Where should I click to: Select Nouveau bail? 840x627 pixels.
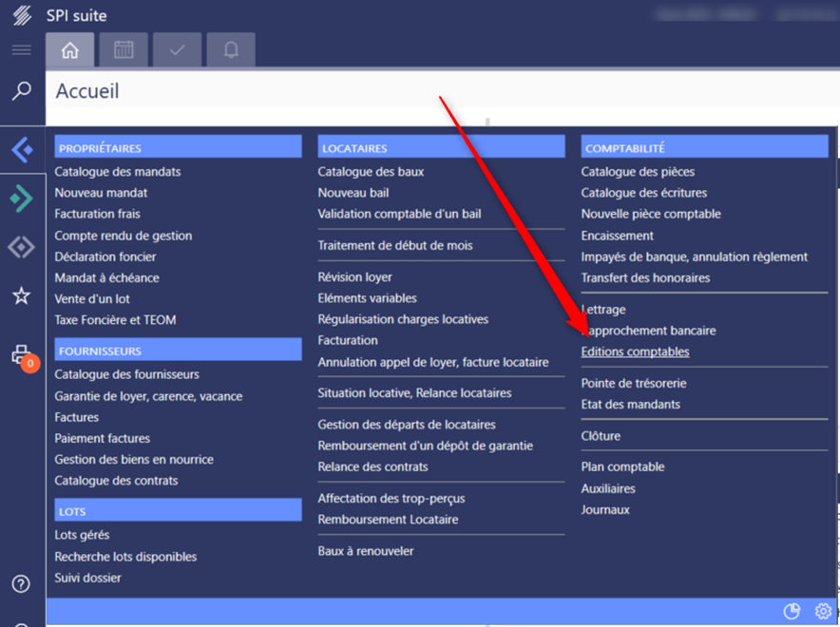pyautogui.click(x=353, y=193)
